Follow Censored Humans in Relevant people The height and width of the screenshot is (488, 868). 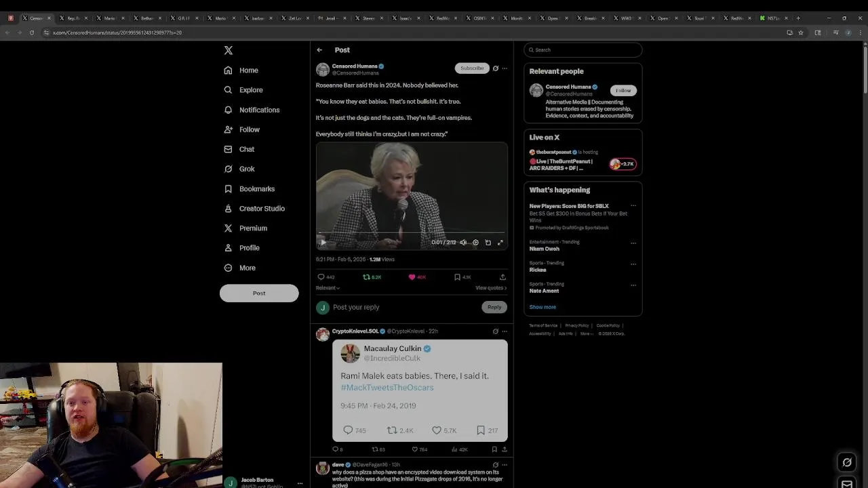pyautogui.click(x=623, y=90)
